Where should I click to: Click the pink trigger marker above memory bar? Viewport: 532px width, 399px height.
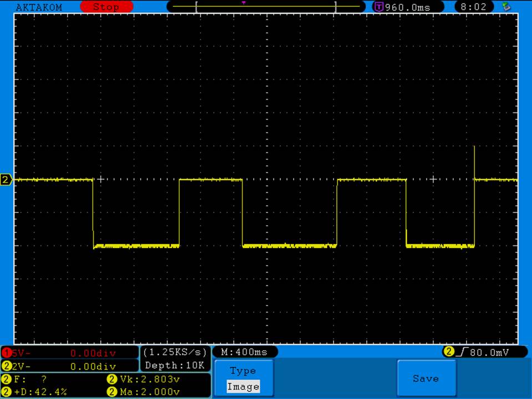tap(243, 2)
